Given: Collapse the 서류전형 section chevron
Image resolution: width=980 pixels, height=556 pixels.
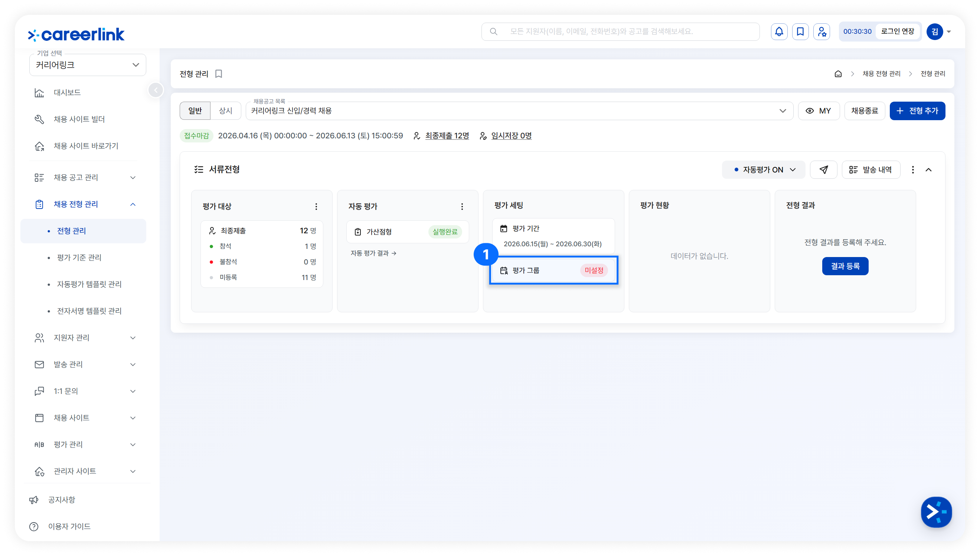Looking at the screenshot, I should (928, 170).
